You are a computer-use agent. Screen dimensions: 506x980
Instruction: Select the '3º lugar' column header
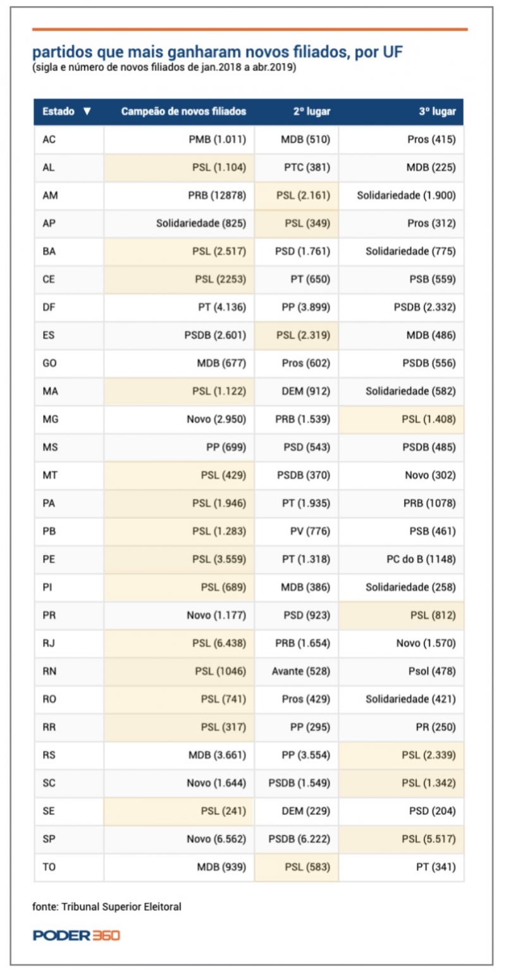(x=436, y=112)
